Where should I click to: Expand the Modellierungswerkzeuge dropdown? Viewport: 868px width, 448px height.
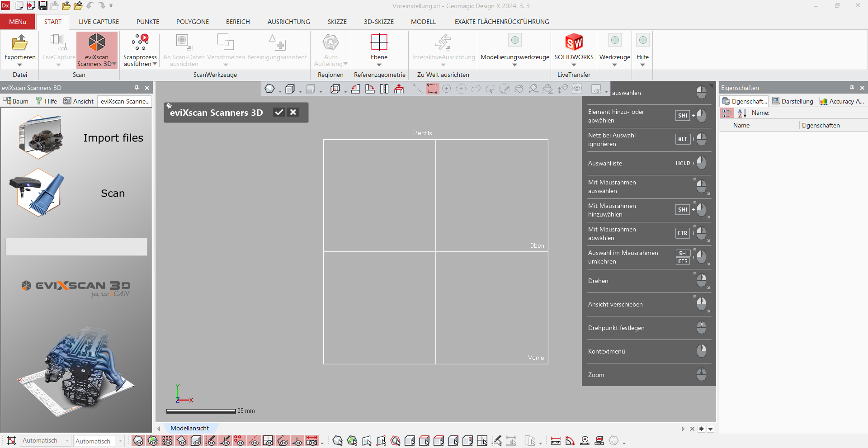click(x=514, y=65)
